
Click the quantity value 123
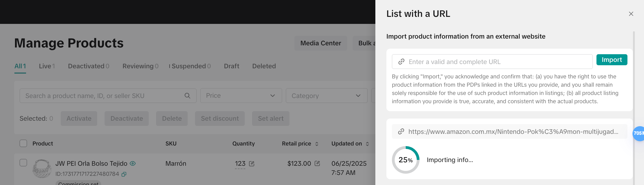point(240,164)
